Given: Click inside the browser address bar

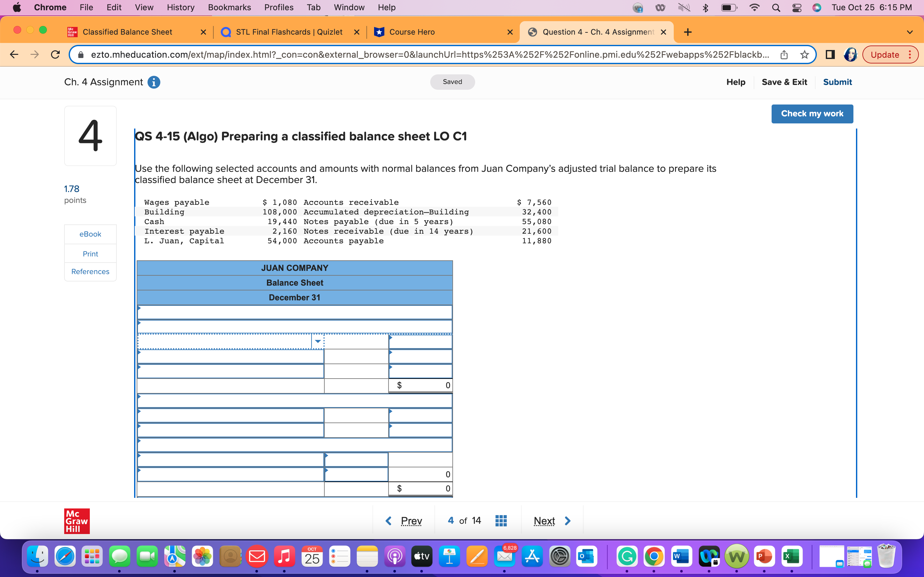Looking at the screenshot, I should click(x=382, y=54).
